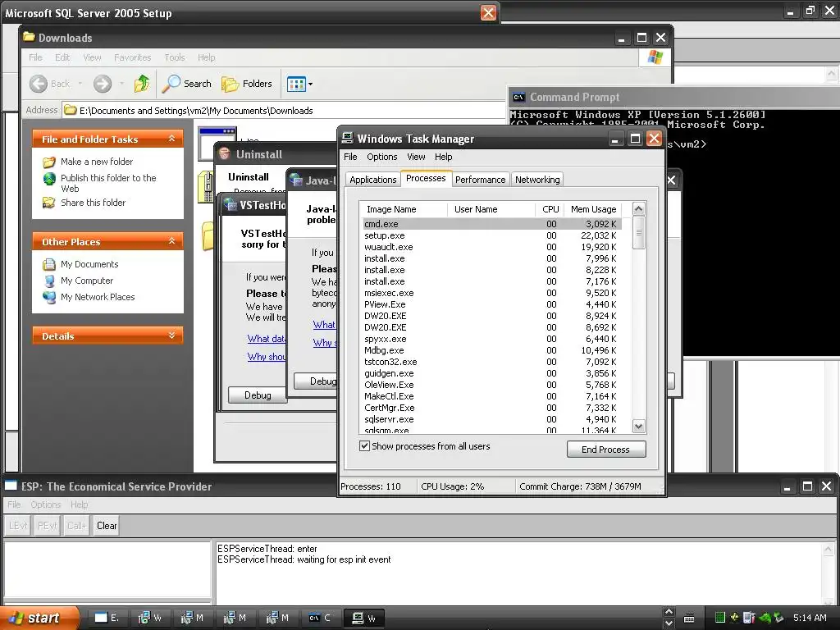This screenshot has height=630, width=840.
Task: Toggle Show processes from all users checkbox
Action: [x=365, y=446]
